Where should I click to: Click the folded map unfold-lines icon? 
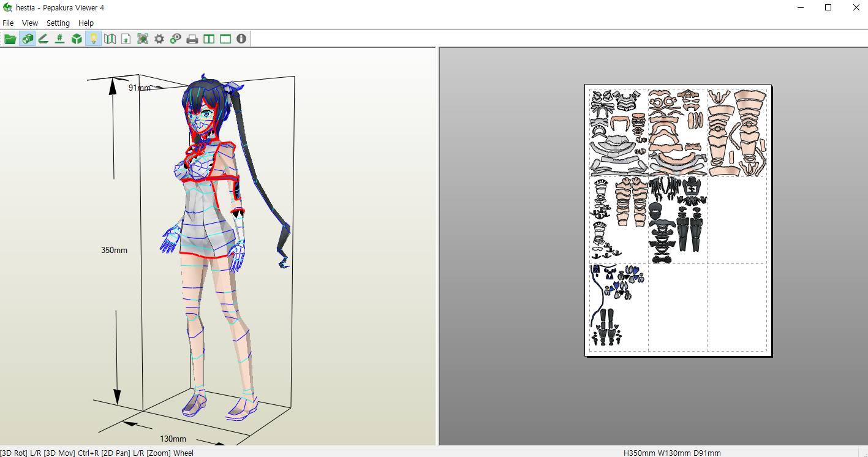(x=110, y=39)
